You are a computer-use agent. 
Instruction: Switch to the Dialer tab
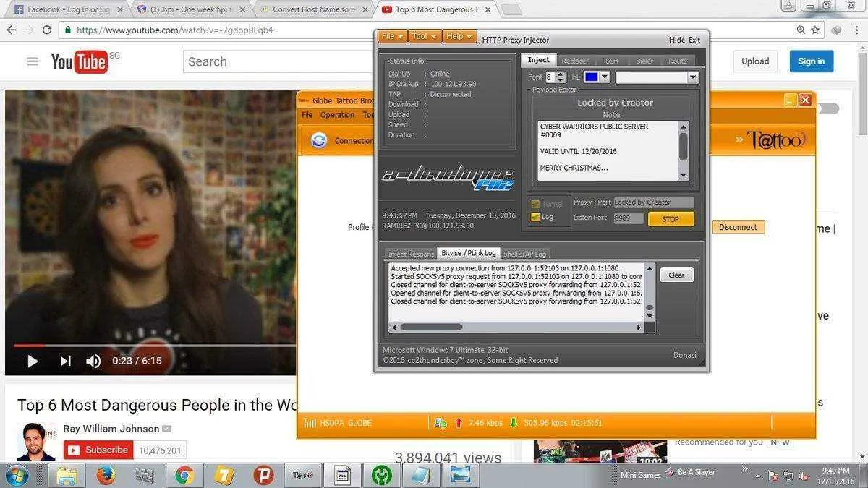(x=644, y=61)
